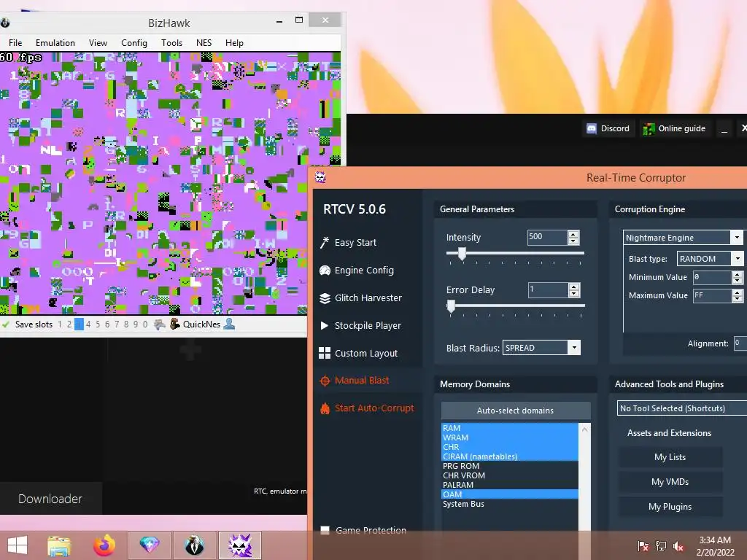The width and height of the screenshot is (747, 560).
Task: Open File Explorer from the taskbar
Action: 59,545
